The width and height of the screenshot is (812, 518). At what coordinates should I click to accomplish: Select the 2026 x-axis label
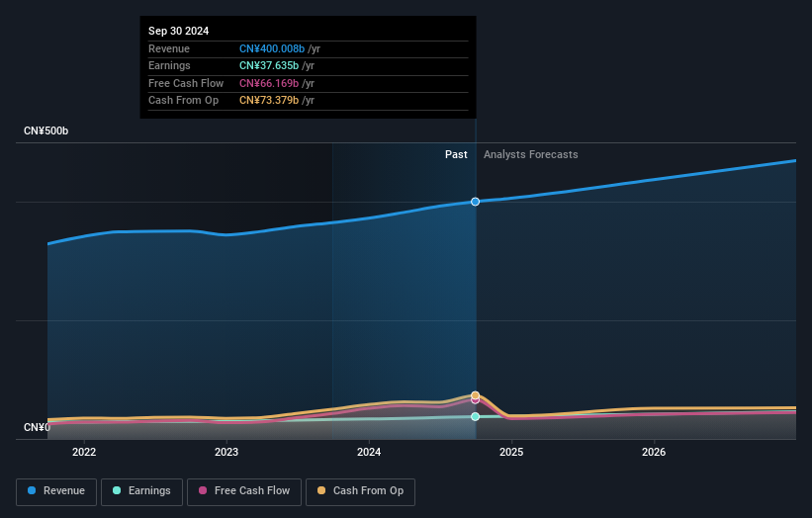(654, 453)
